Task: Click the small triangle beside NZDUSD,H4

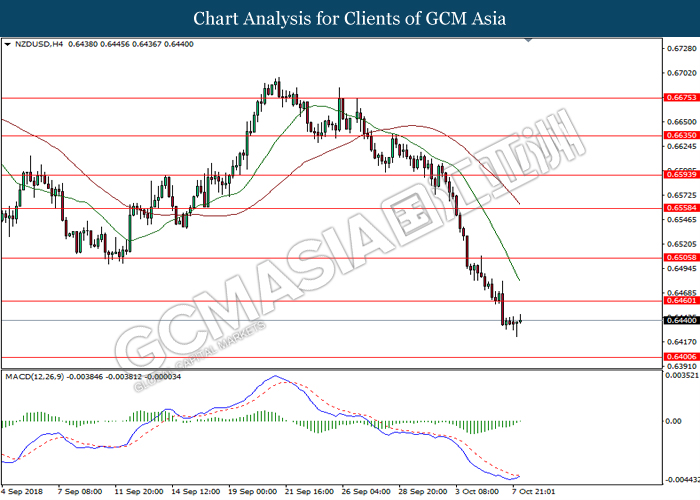Action: (x=7, y=45)
